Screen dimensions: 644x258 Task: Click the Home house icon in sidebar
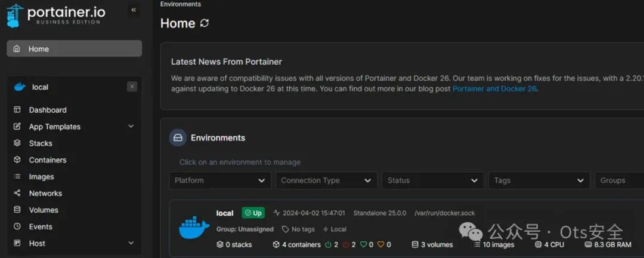17,49
